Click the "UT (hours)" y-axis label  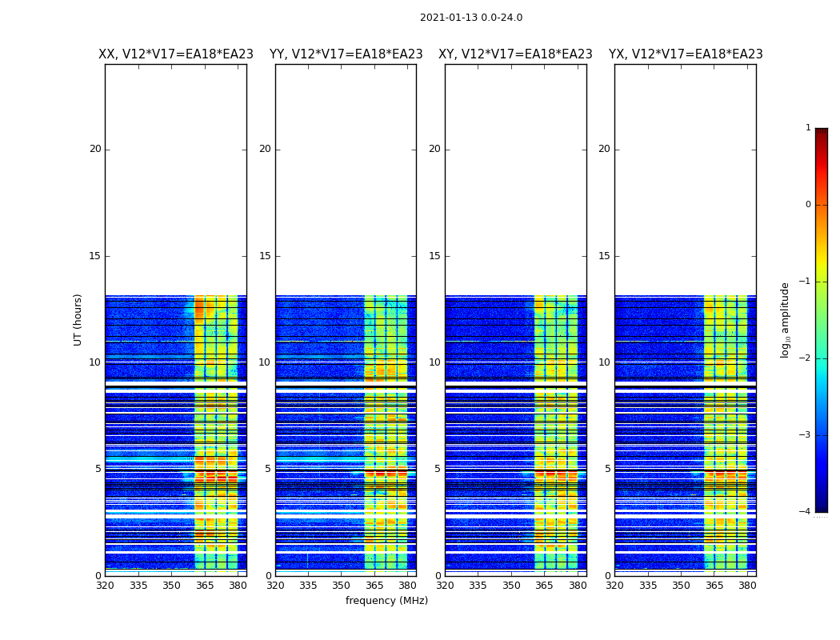(78, 319)
